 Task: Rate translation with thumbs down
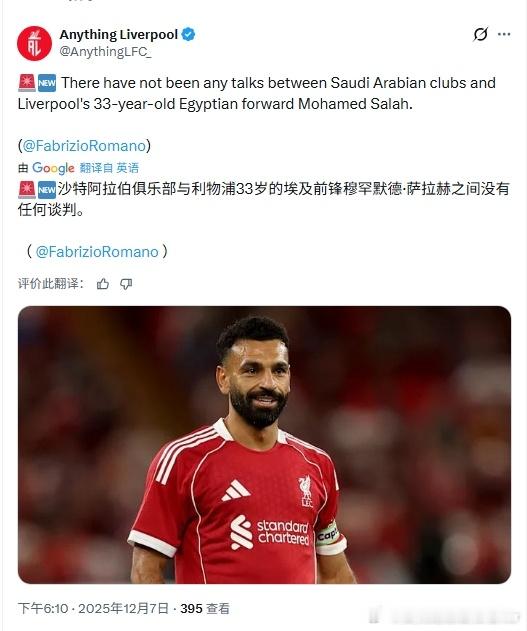pos(126,284)
